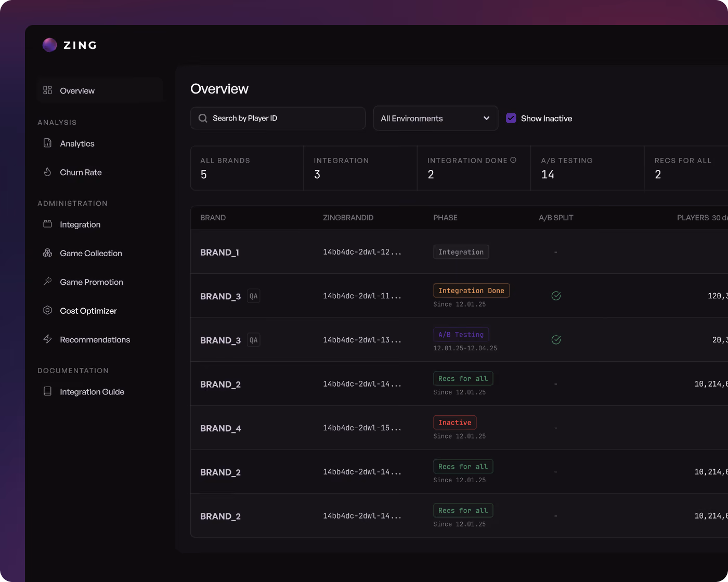
Task: Click A/B split check icon for A/B Testing row
Action: 556,340
